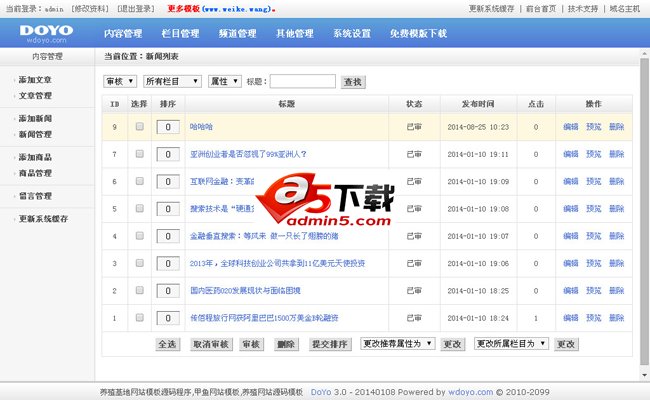Click 更改 next to 更改所属栏目为
Image resolution: width=650 pixels, height=400 pixels.
pos(566,344)
